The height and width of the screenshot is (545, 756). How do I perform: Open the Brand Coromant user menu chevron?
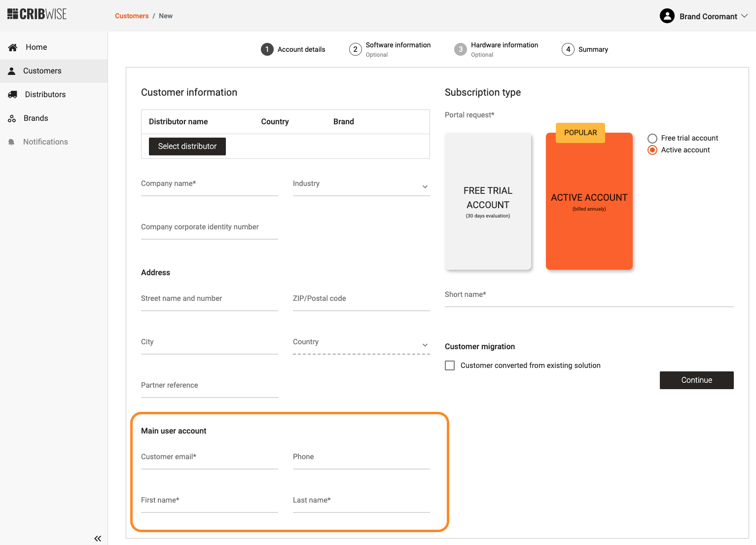click(745, 16)
